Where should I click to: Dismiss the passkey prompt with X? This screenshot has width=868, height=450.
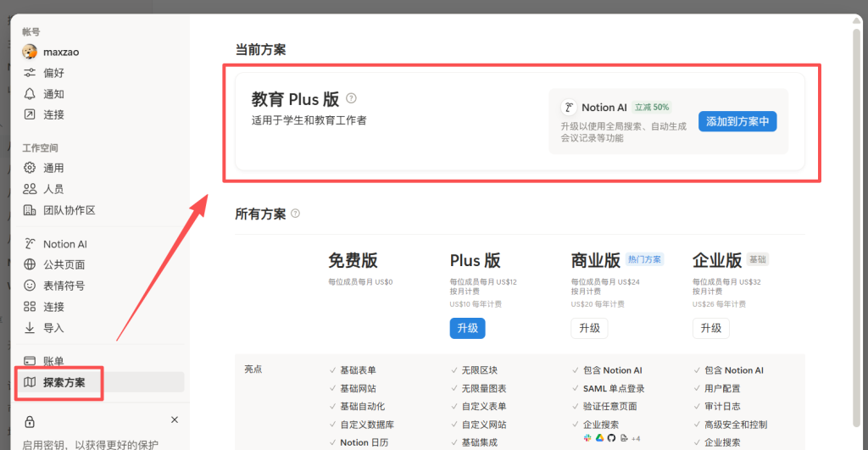pos(175,419)
